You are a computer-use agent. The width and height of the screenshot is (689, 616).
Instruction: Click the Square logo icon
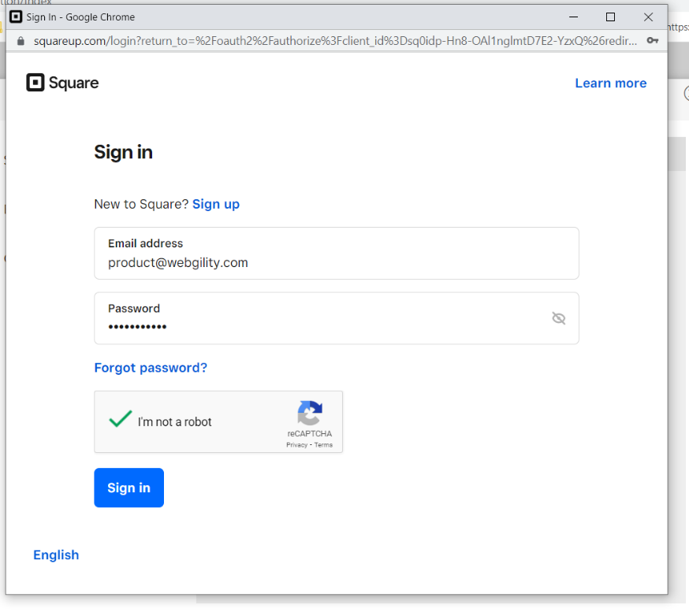[x=35, y=83]
